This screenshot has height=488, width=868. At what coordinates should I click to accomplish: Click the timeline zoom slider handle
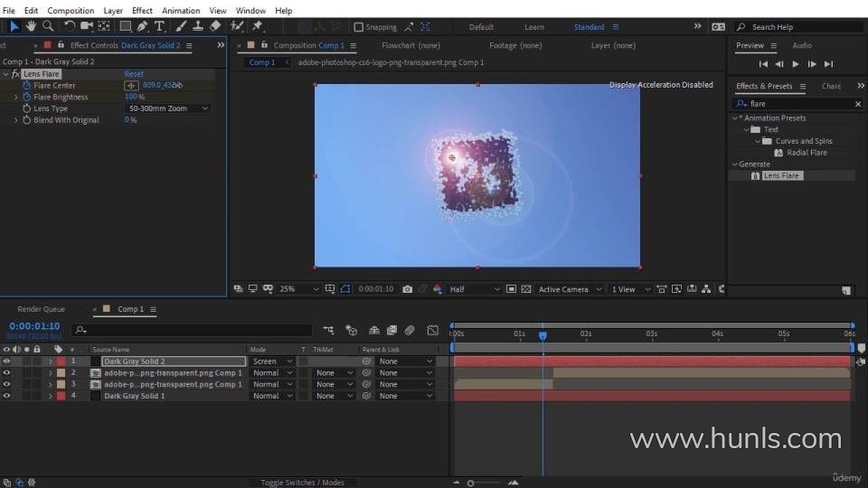[470, 483]
